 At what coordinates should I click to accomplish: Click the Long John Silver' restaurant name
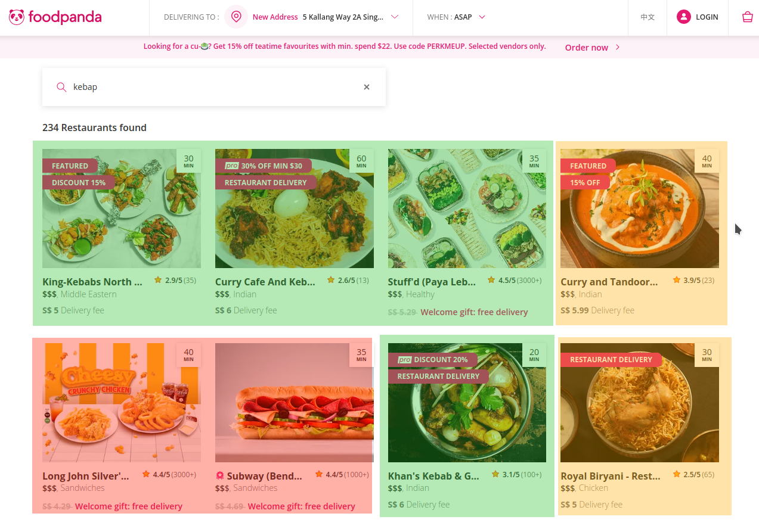click(86, 476)
